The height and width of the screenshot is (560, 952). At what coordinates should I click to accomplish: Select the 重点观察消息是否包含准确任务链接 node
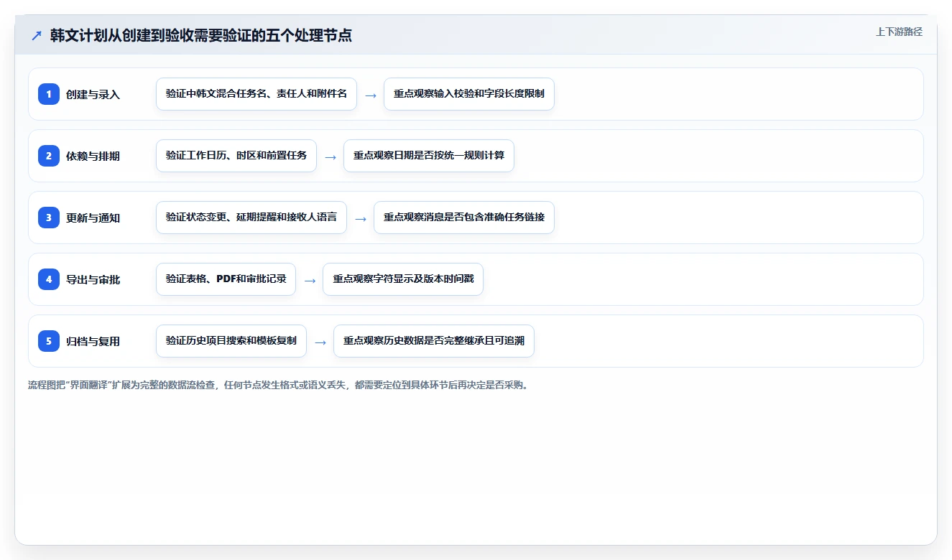click(x=464, y=218)
